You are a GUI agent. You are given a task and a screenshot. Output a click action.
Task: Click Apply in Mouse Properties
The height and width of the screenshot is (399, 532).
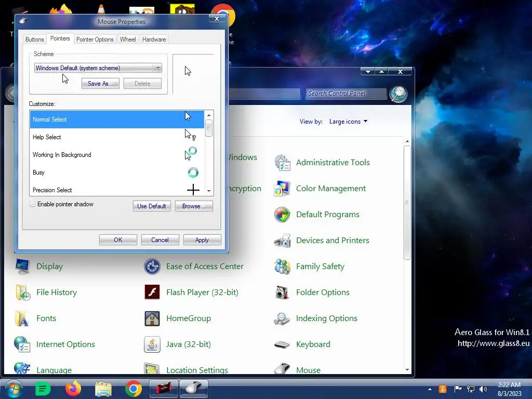pyautogui.click(x=202, y=240)
